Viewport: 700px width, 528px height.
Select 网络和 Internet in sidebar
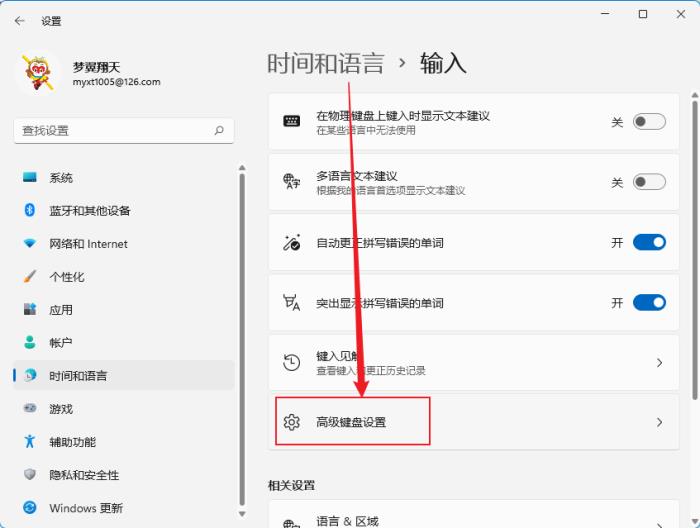pos(88,244)
